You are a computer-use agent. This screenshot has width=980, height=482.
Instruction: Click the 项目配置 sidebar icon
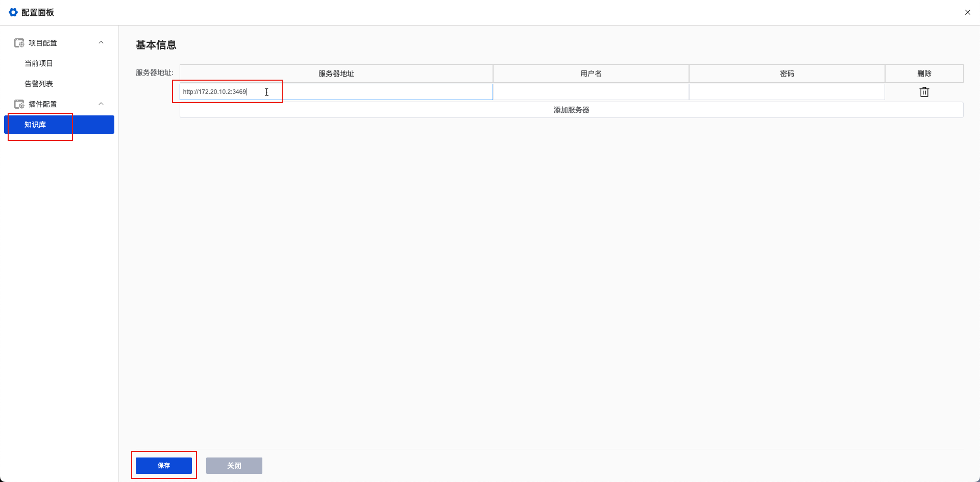pos(19,43)
